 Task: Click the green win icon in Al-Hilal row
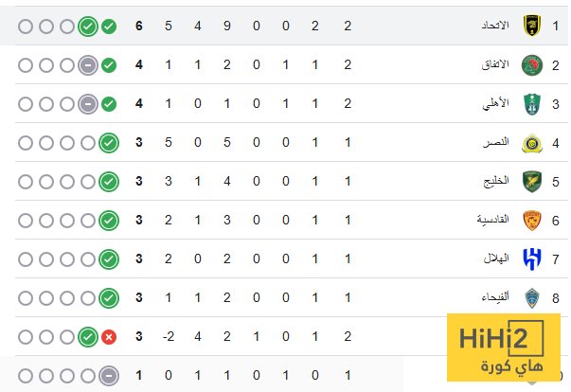tap(109, 258)
